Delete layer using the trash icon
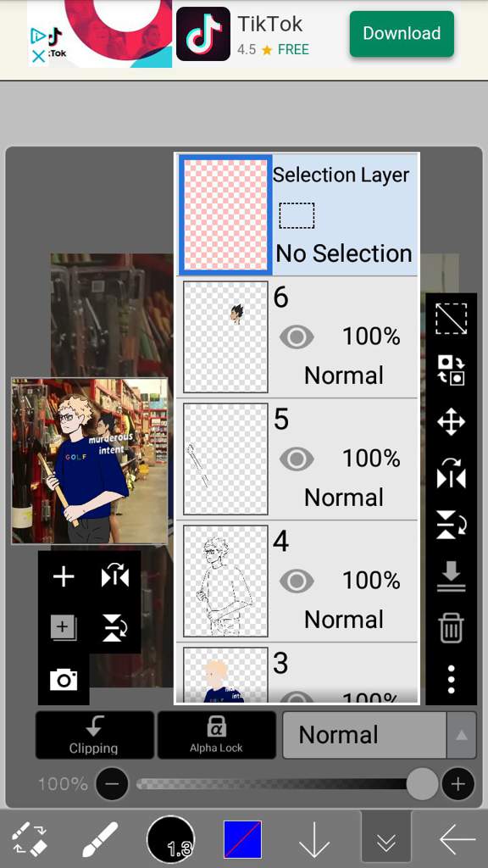 (451, 629)
